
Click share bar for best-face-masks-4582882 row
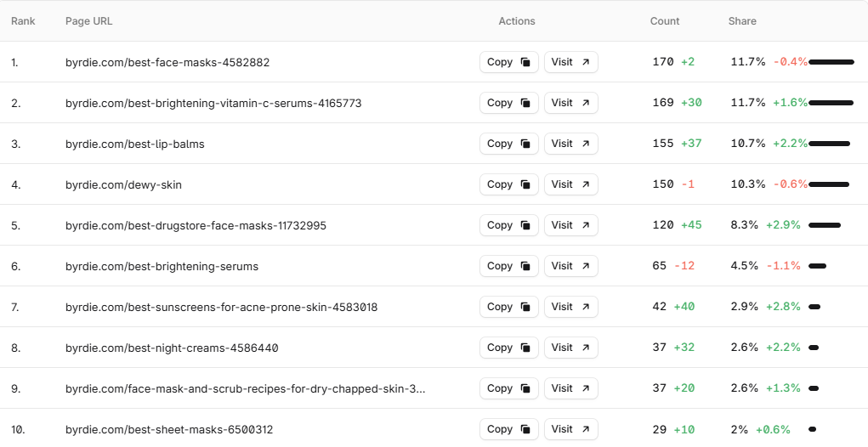click(831, 62)
